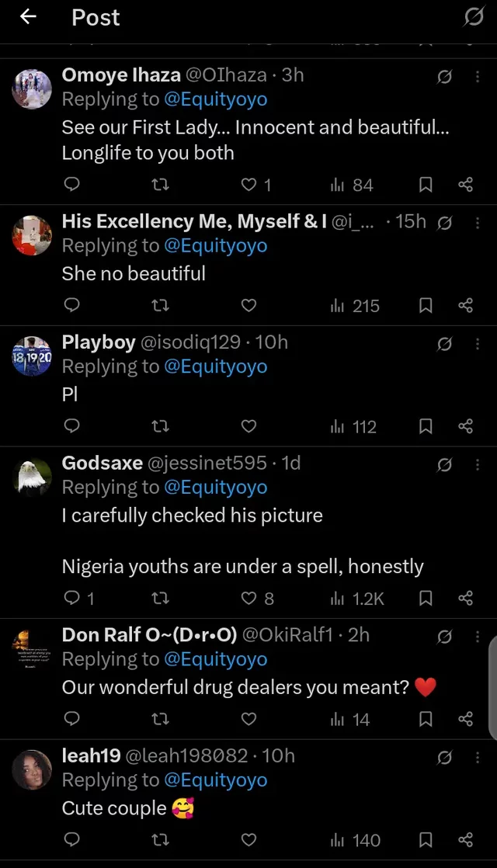Open the Grok icon on Godsaxe's reply

tap(444, 464)
